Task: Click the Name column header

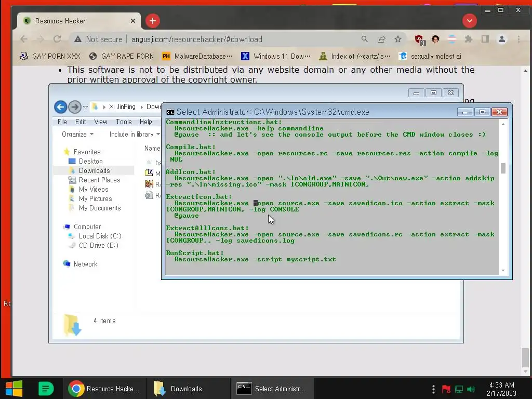Action: (x=152, y=148)
